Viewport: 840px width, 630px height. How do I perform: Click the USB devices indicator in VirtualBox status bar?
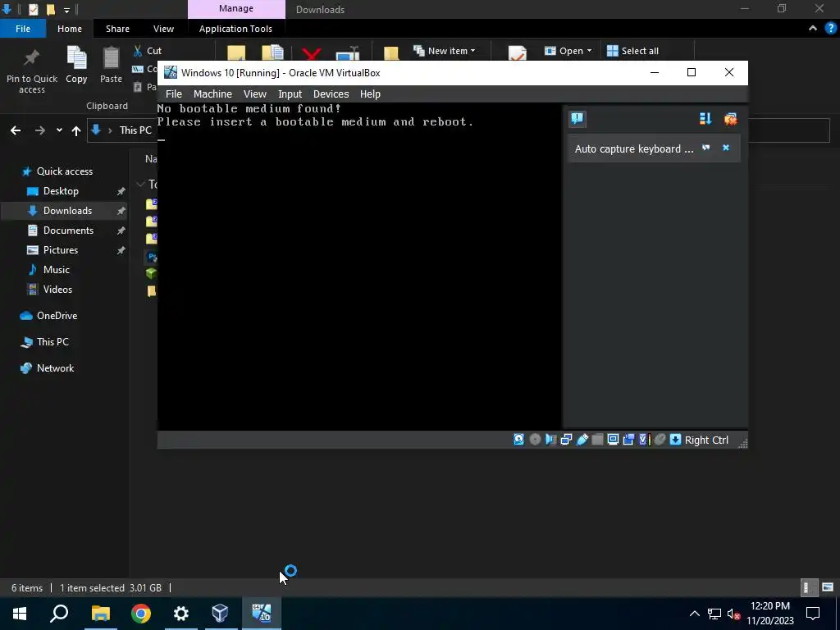(582, 440)
